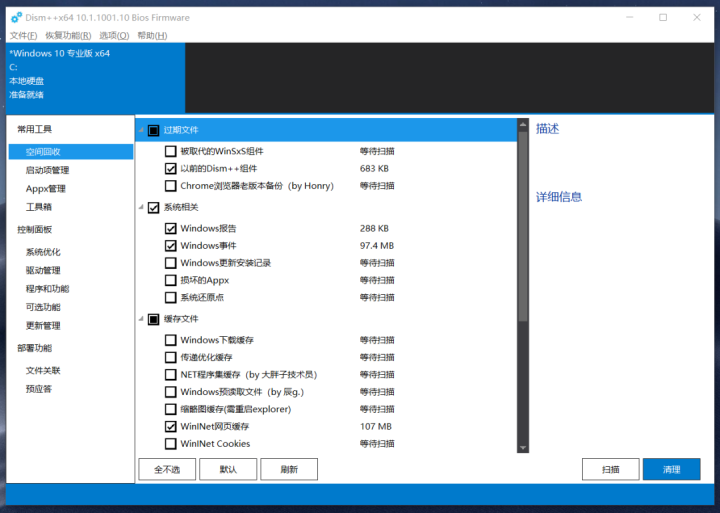Open 预应答 in the sidebar
Image resolution: width=720 pixels, height=513 pixels.
[39, 389]
